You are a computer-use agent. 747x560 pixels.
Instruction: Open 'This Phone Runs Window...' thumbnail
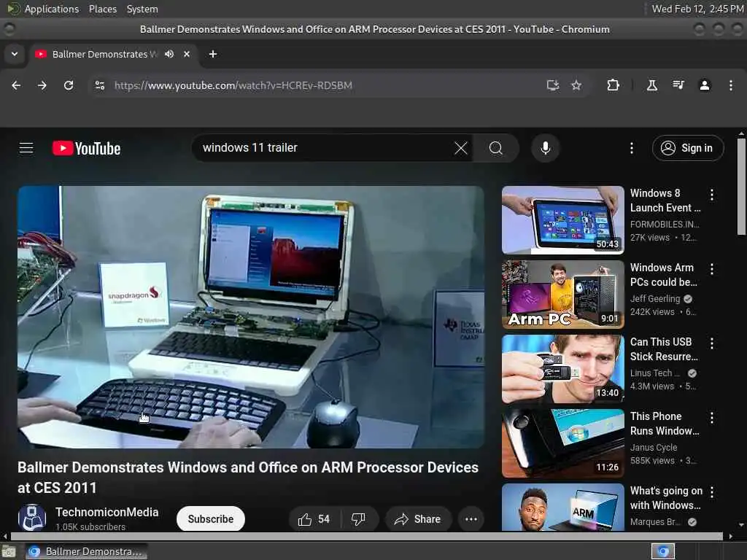click(562, 443)
